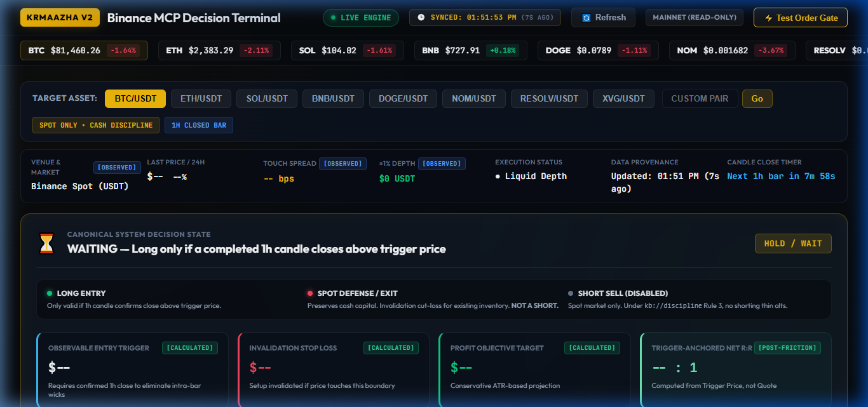Click the Updated: 01:51 PM provenance text
Image resolution: width=868 pixels, height=407 pixels.
click(x=665, y=182)
